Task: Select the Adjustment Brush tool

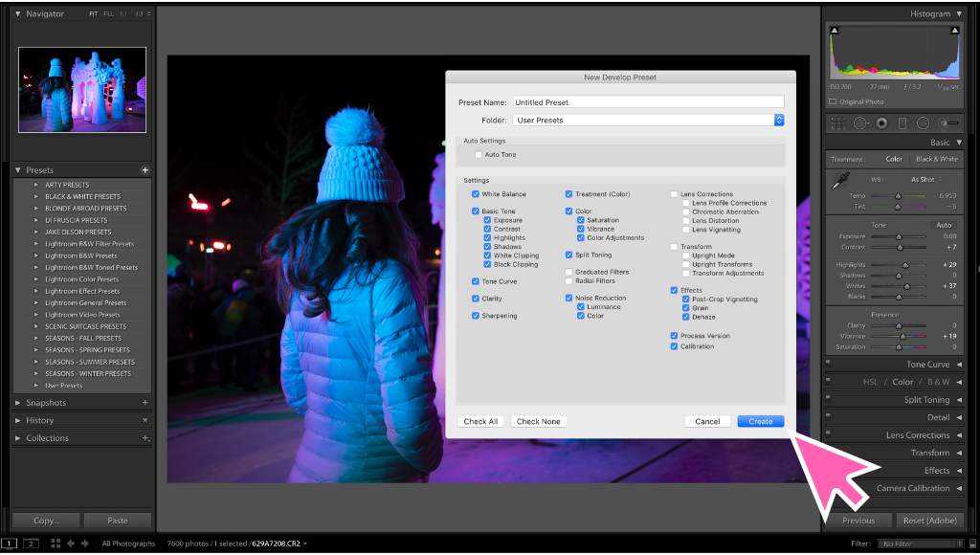Action: (x=948, y=123)
